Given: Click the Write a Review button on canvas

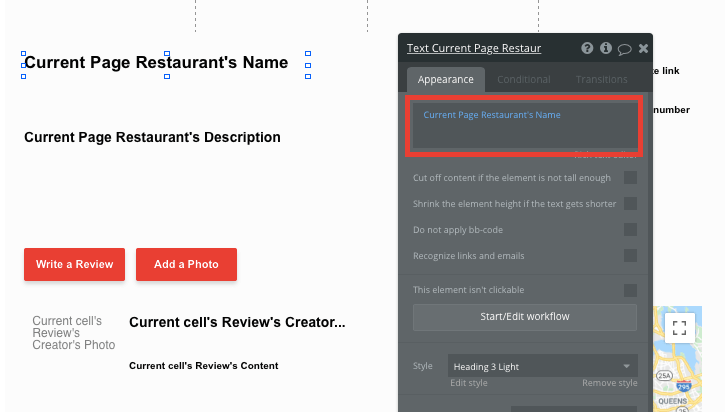Looking at the screenshot, I should click(x=74, y=264).
